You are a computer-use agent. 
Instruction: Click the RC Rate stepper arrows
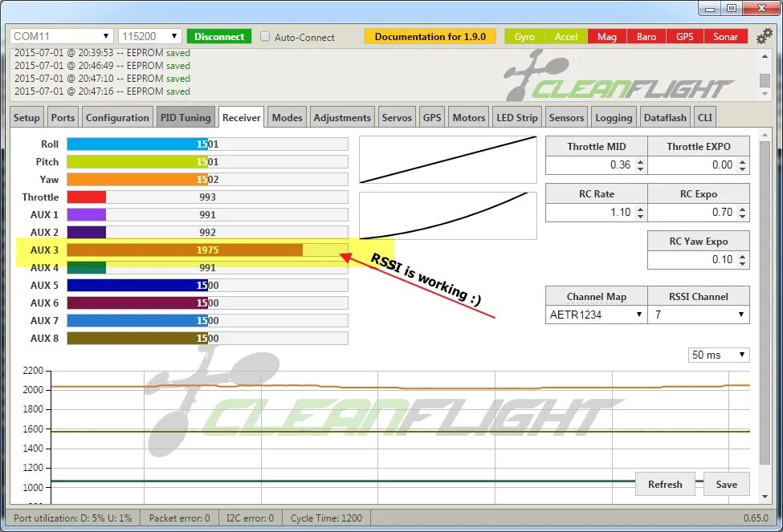click(x=641, y=212)
